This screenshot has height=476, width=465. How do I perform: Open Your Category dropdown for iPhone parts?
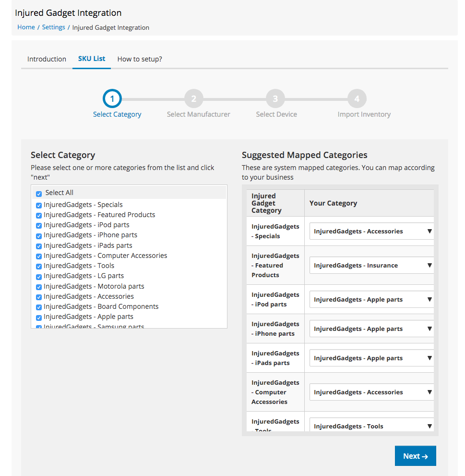click(371, 329)
